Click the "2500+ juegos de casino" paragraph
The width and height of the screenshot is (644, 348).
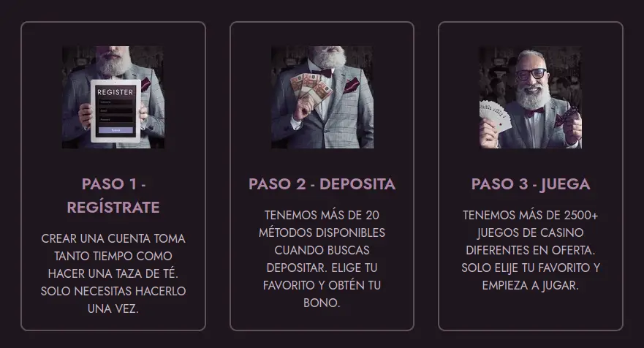(x=531, y=250)
